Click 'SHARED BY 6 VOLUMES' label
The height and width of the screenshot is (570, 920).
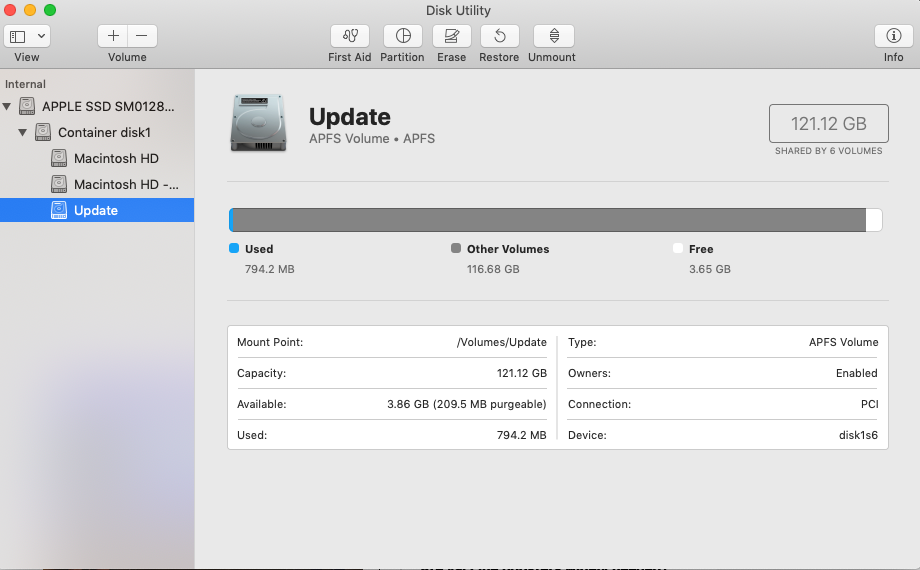click(828, 151)
